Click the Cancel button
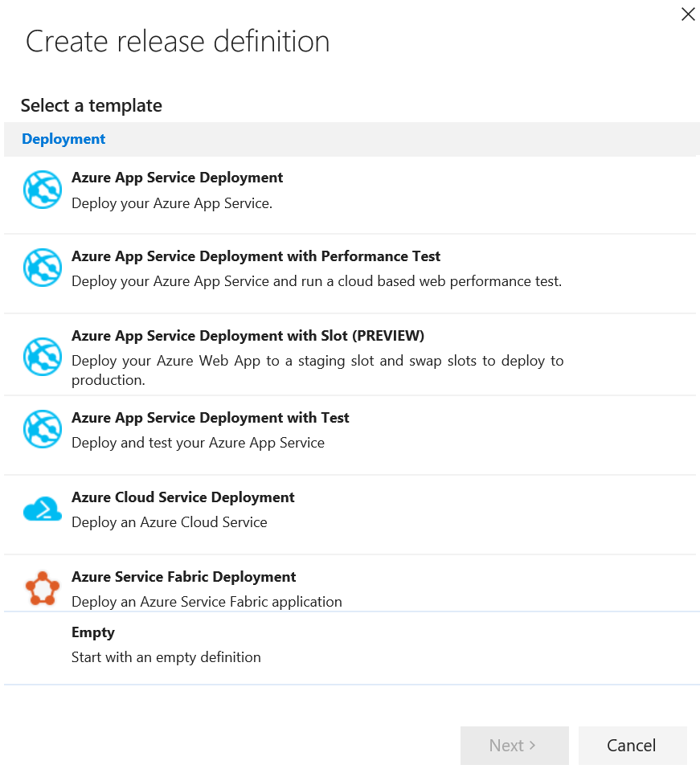Viewport: 700px width, 777px height. pyautogui.click(x=632, y=746)
